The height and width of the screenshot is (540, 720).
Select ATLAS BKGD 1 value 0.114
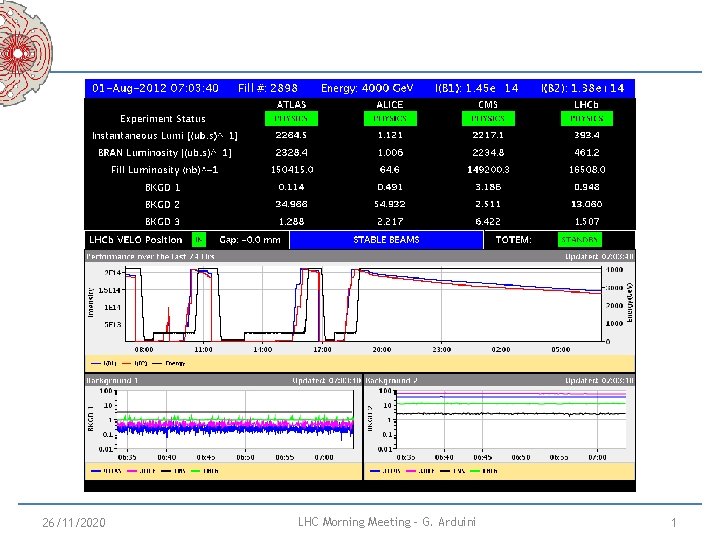click(x=291, y=187)
